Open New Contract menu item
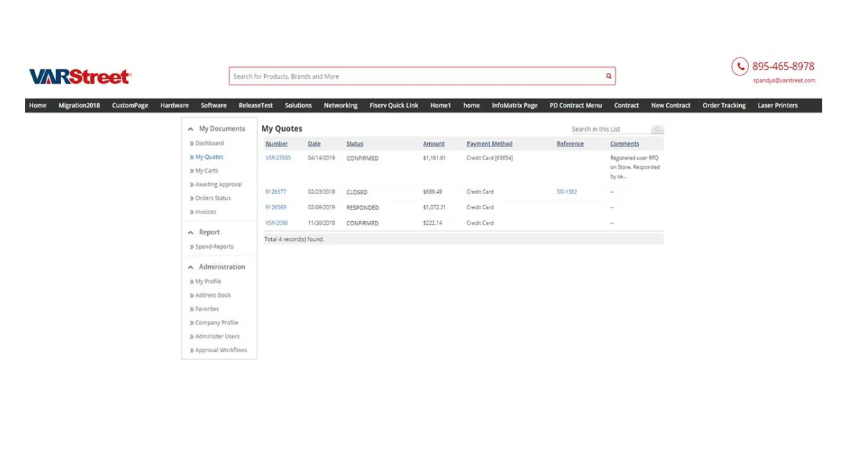Image resolution: width=868 pixels, height=452 pixels. (670, 105)
